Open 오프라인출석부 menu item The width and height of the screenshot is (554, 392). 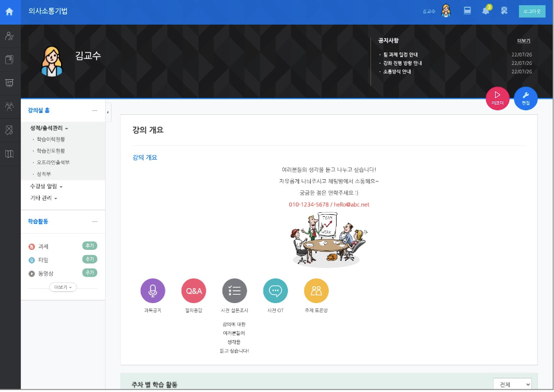(x=53, y=162)
